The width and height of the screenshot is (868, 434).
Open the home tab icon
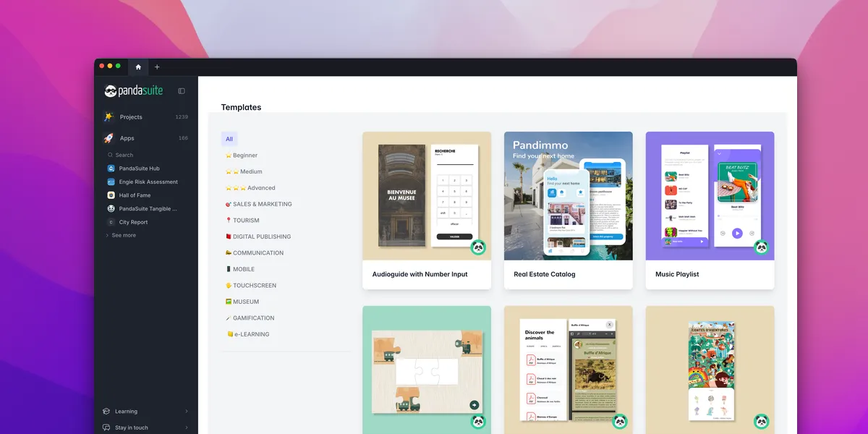(138, 67)
